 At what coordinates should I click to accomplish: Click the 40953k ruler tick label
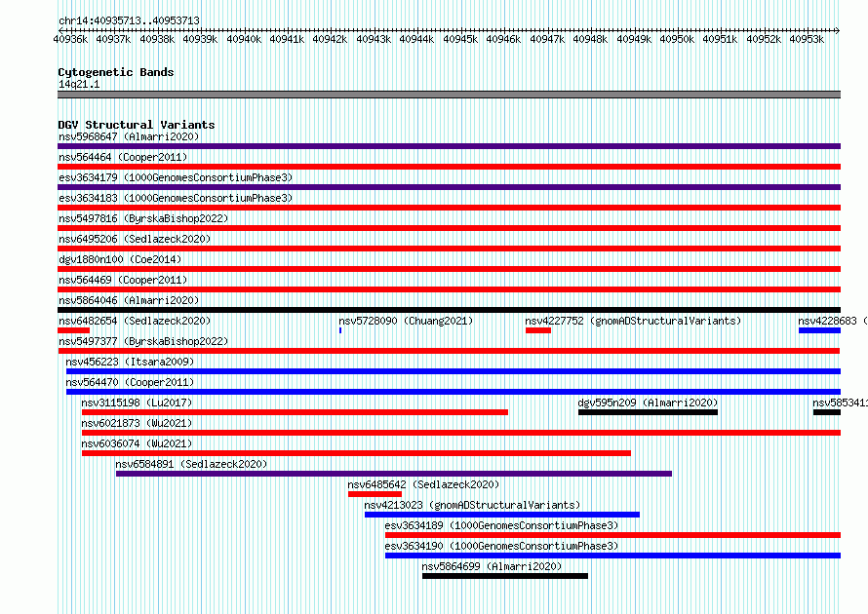pyautogui.click(x=807, y=39)
